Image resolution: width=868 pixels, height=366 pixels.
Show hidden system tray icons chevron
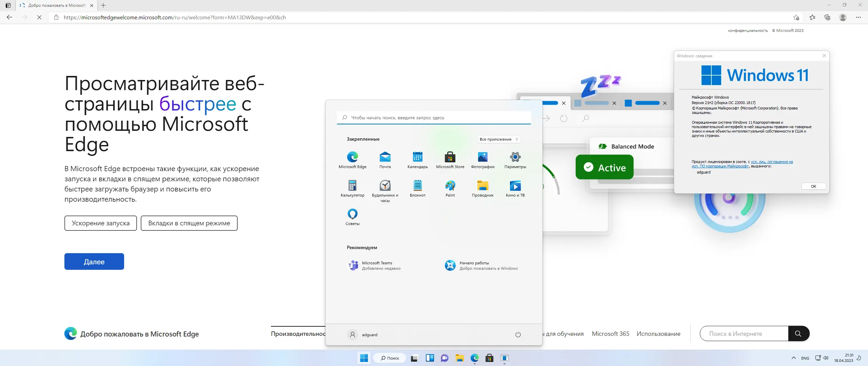coord(793,358)
